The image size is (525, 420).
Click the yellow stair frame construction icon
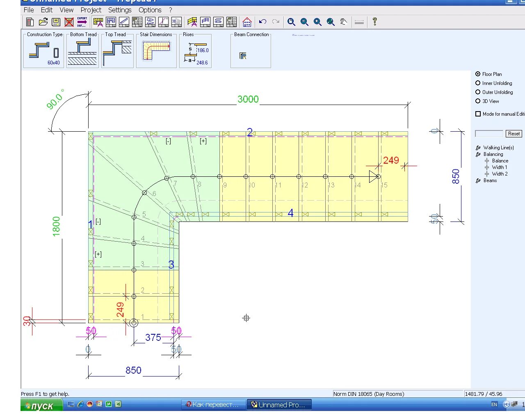click(192, 22)
